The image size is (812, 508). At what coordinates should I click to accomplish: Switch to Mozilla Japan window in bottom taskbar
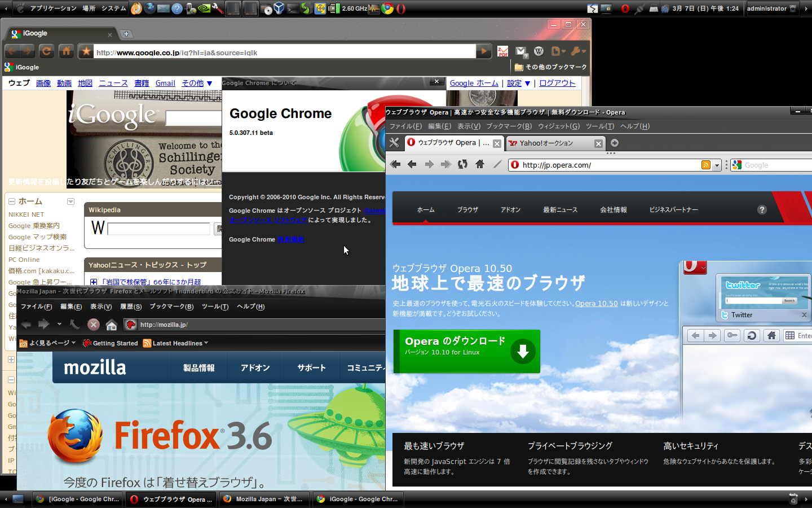coord(265,499)
